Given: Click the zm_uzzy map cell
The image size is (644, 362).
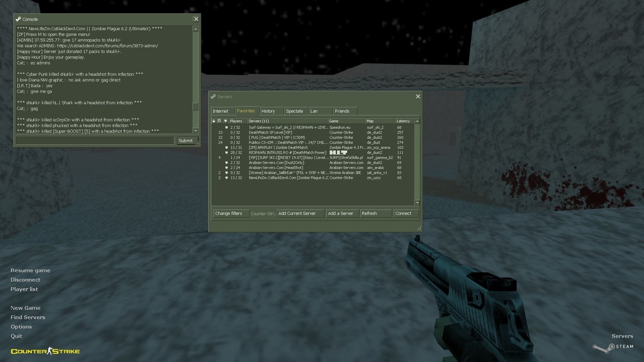Looking at the screenshot, I should pyautogui.click(x=374, y=178).
